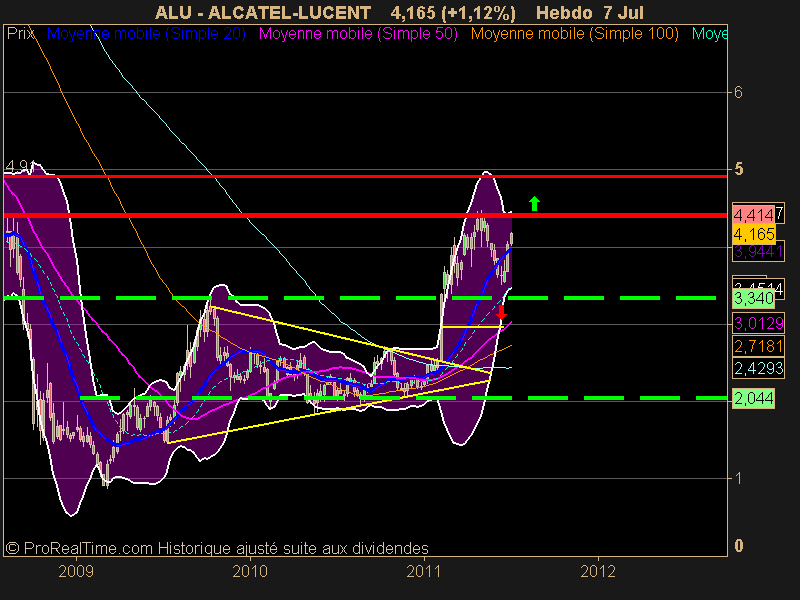Click the 4,91 high price annotation
Image resolution: width=800 pixels, height=600 pixels.
pos(19,166)
